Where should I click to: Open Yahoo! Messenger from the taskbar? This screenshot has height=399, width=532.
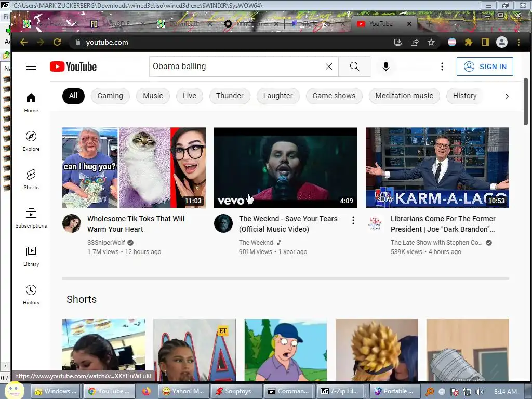click(183, 391)
